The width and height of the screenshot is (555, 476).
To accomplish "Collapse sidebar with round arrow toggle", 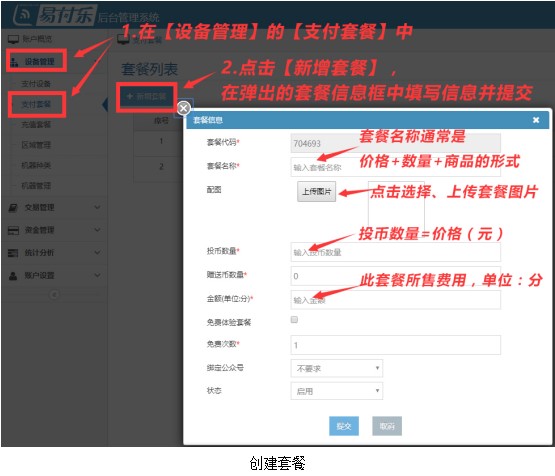I will tap(54, 294).
